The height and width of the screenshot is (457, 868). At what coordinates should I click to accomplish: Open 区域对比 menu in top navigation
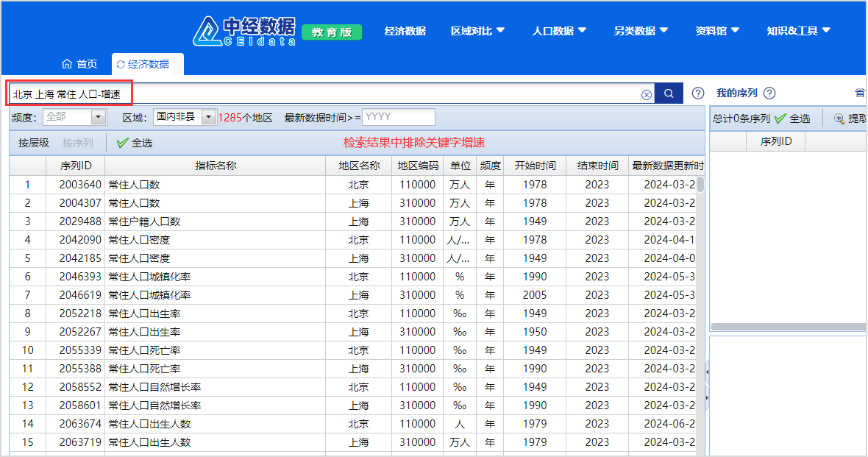point(477,31)
